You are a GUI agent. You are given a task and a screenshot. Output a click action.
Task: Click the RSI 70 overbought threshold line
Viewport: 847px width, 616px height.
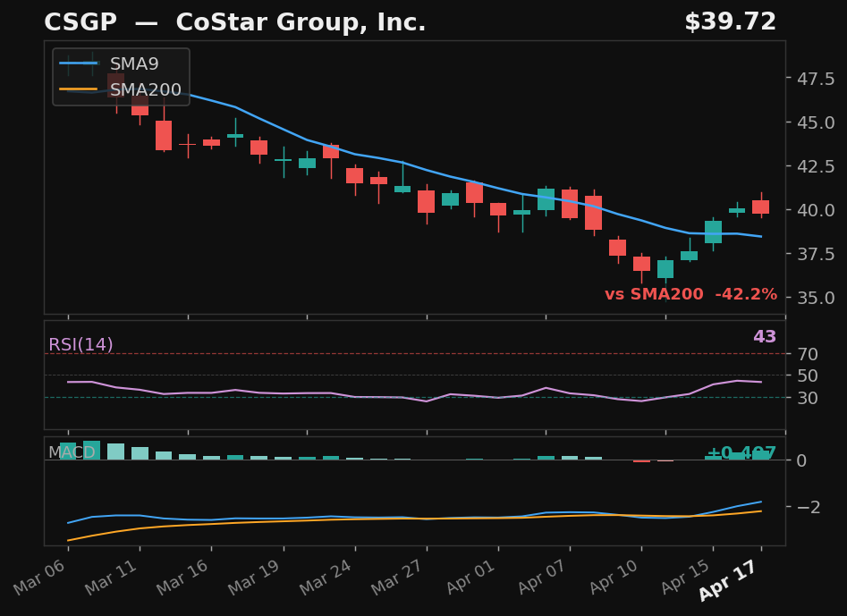[x=411, y=355]
